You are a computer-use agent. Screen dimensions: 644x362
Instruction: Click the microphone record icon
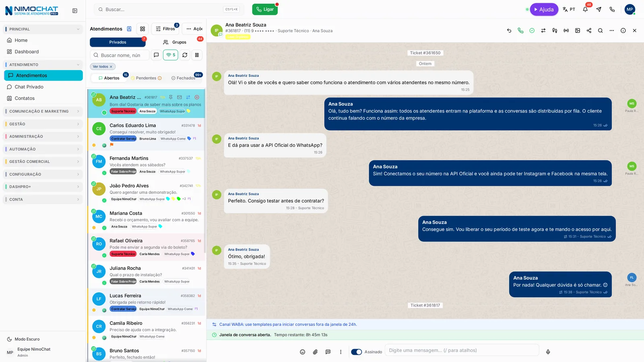coord(548,352)
